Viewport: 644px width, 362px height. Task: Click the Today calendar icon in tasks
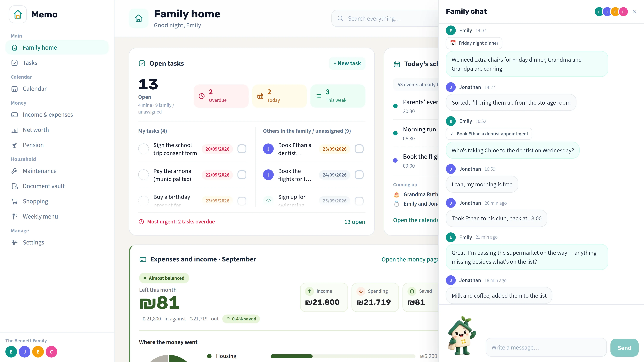[x=260, y=96]
